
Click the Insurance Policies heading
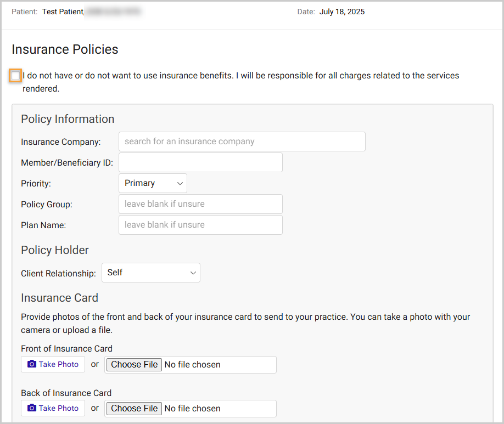pyautogui.click(x=65, y=49)
